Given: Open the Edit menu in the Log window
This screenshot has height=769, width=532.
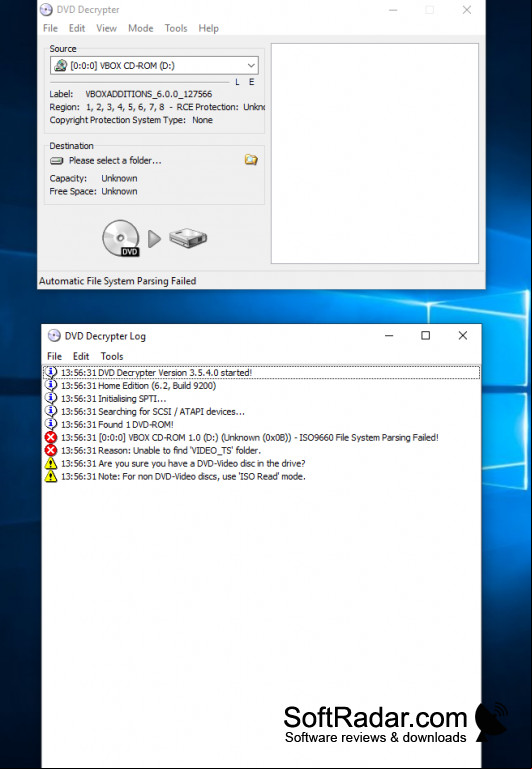Looking at the screenshot, I should click(x=81, y=357).
